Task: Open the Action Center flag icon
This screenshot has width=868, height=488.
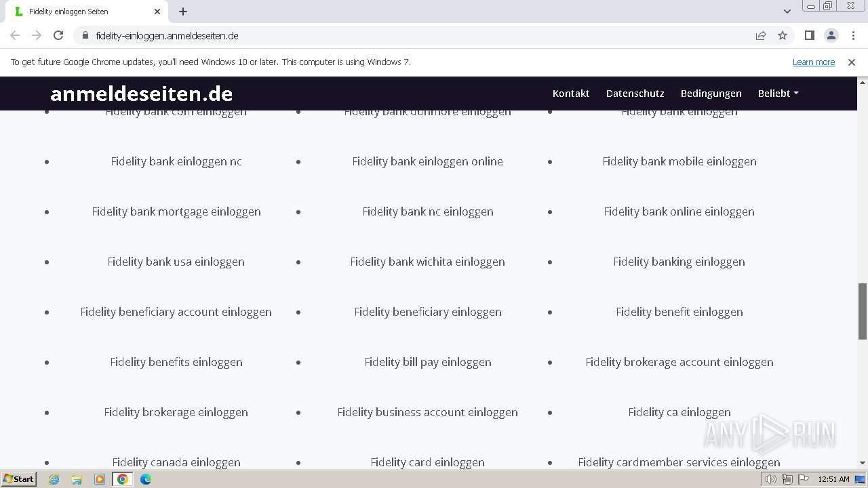Action: pos(804,479)
